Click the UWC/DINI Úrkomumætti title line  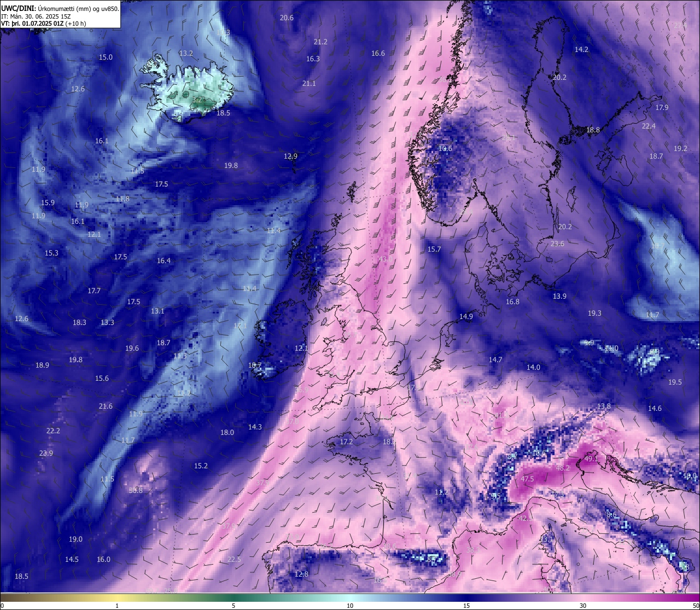(60, 8)
